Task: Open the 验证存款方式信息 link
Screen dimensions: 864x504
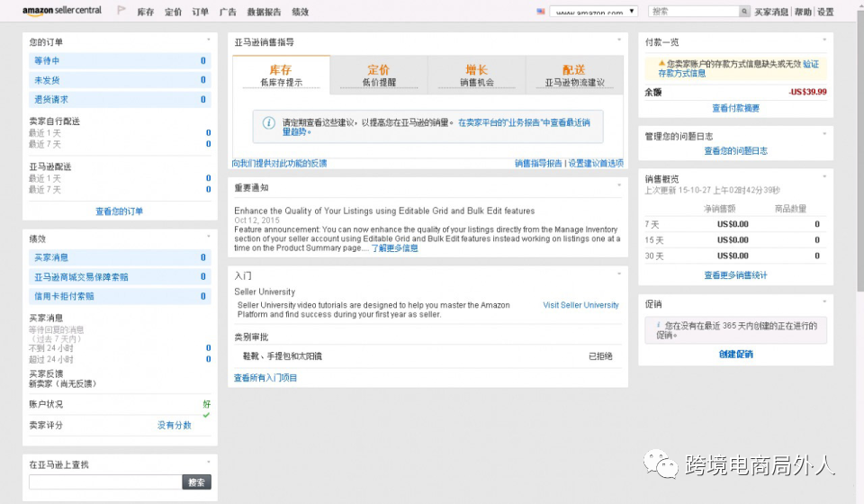Action: tap(738, 68)
